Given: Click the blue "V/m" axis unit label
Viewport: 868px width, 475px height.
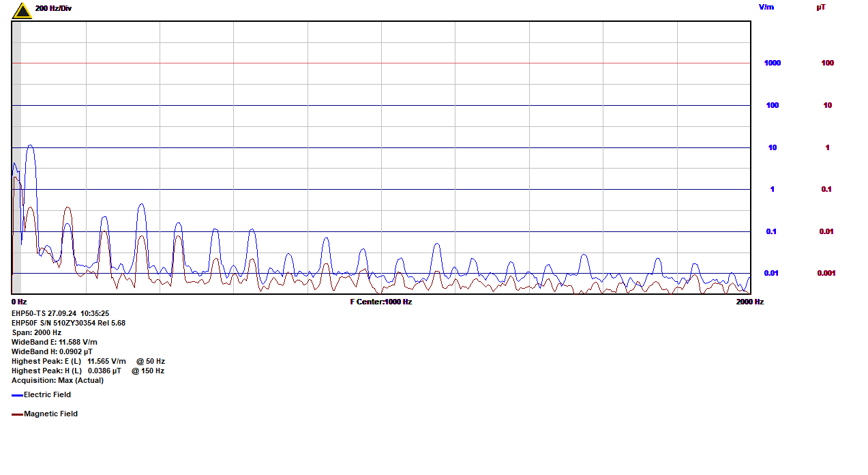Looking at the screenshot, I should (x=766, y=7).
